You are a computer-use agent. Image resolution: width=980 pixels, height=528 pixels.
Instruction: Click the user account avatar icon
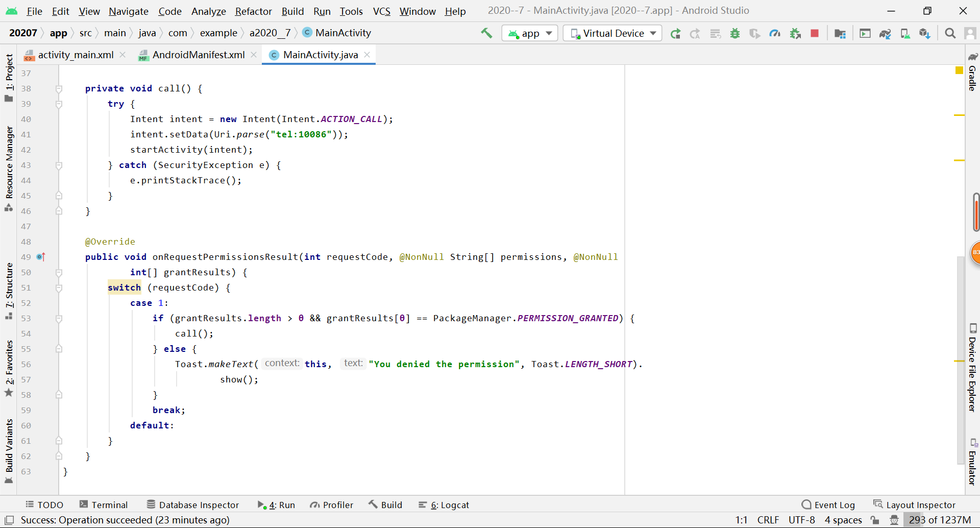pyautogui.click(x=970, y=34)
